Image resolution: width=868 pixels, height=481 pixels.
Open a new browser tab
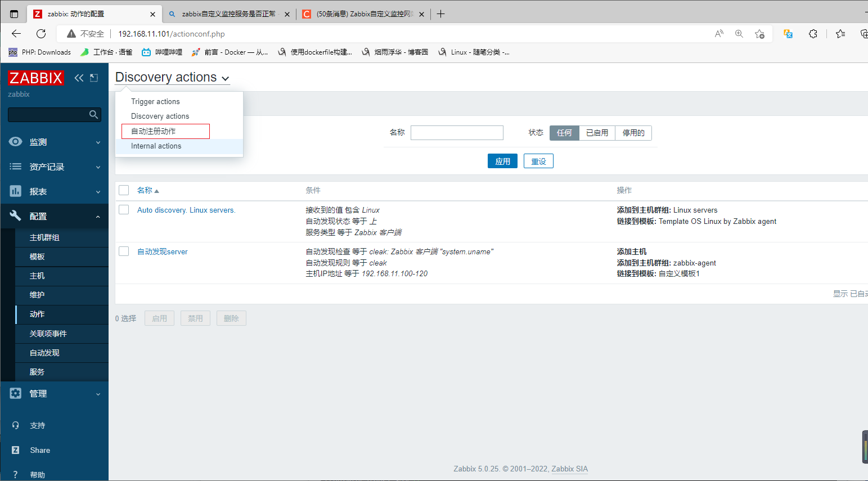click(x=441, y=14)
